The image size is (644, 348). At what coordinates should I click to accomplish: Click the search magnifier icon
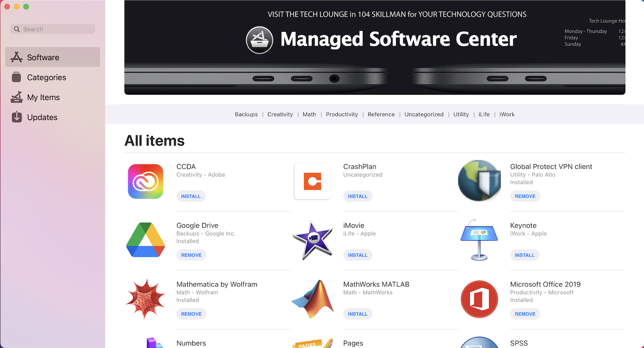coord(17,29)
